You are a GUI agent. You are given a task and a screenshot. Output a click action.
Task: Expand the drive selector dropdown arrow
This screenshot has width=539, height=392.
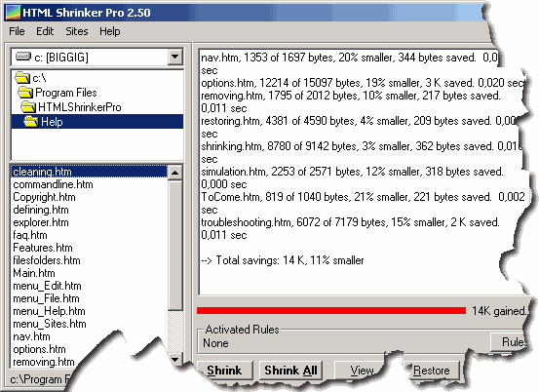175,57
